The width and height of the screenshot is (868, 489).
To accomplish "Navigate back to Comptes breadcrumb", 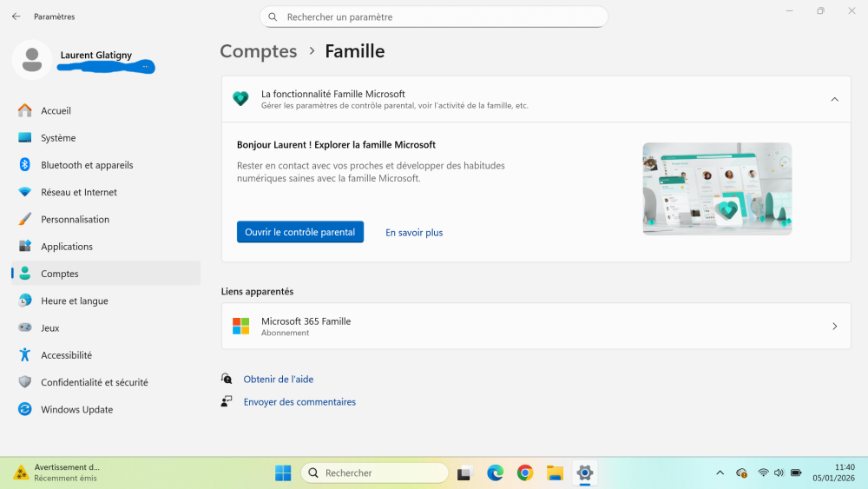I will coord(258,51).
